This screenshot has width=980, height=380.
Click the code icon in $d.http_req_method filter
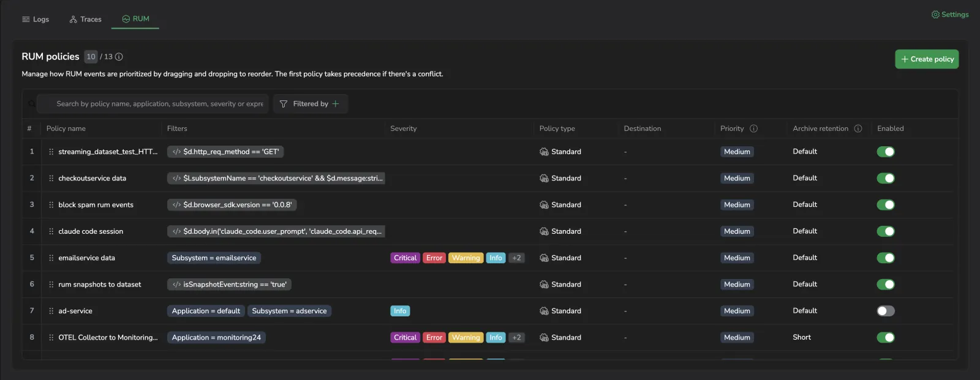pyautogui.click(x=176, y=152)
